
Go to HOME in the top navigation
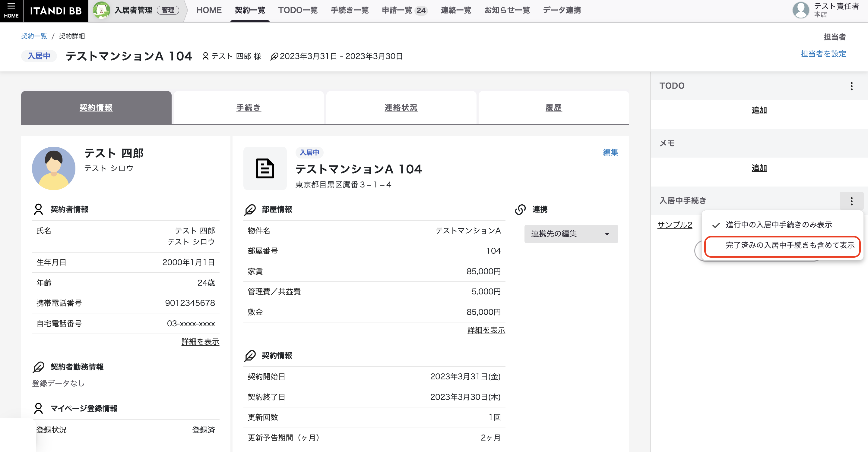tap(209, 11)
